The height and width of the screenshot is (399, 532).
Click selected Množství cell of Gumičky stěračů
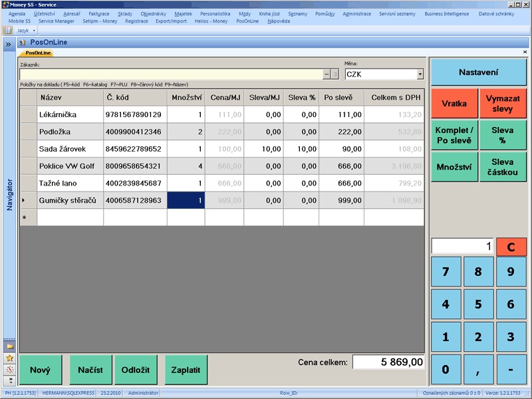coord(186,200)
